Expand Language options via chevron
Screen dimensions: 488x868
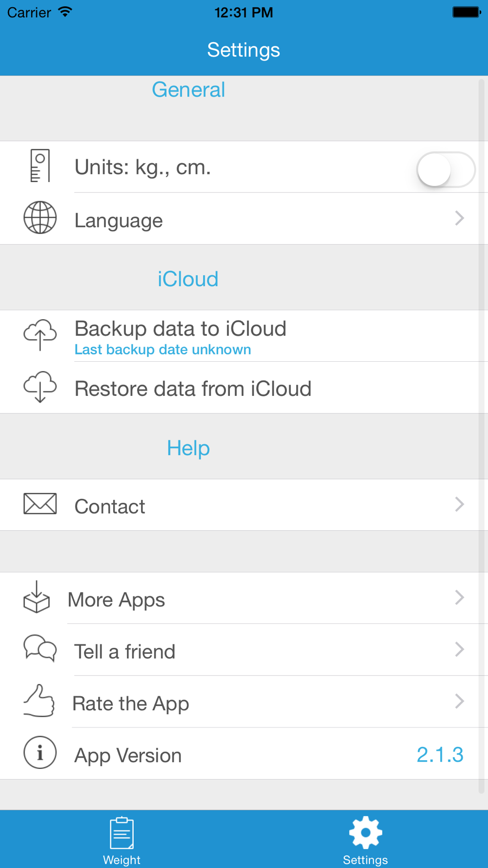459,218
